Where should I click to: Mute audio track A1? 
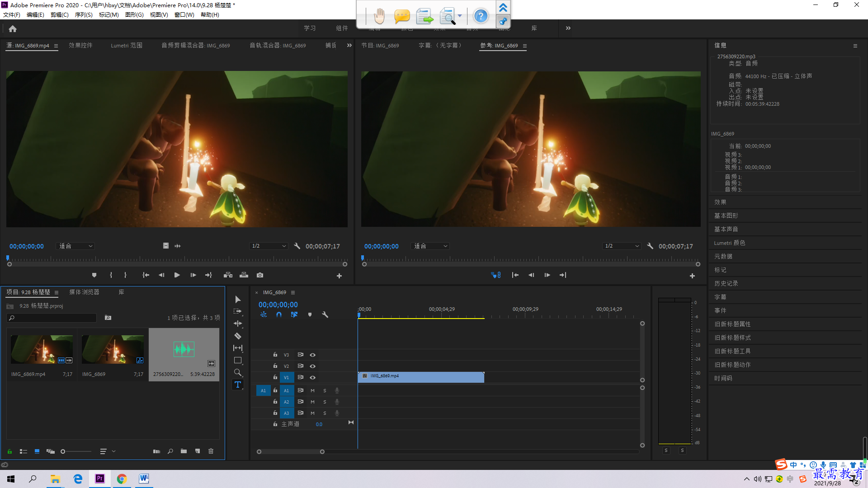point(312,391)
